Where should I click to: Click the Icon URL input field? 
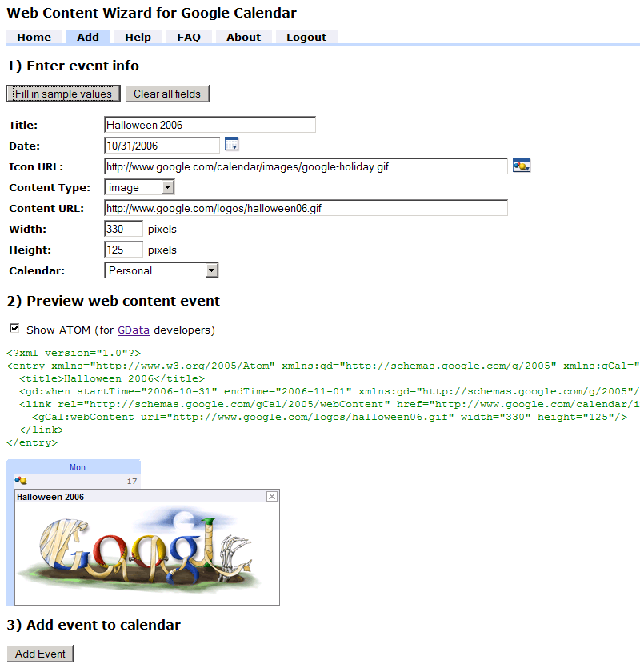(306, 166)
